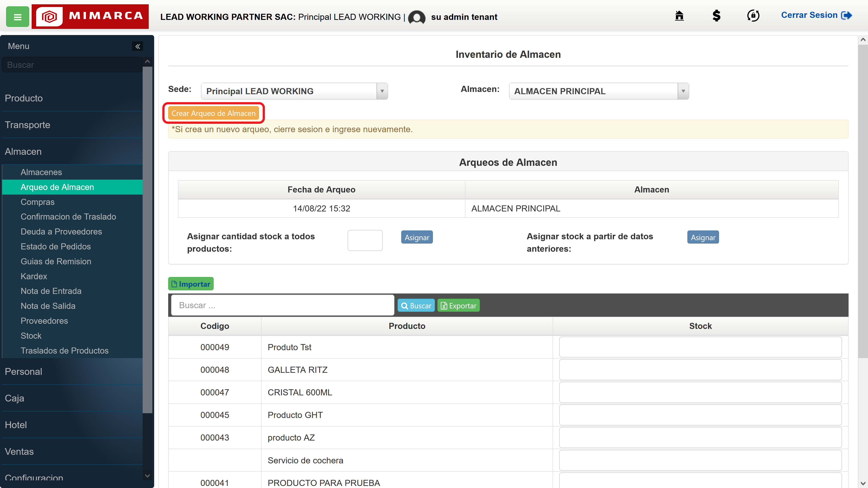The image size is (868, 488).
Task: Open the Almacen dropdown
Action: coord(599,91)
